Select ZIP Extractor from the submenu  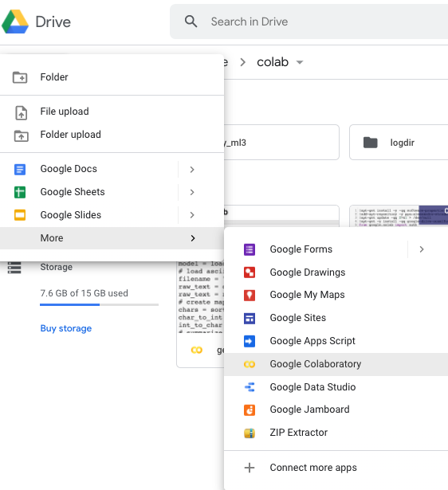click(336, 433)
